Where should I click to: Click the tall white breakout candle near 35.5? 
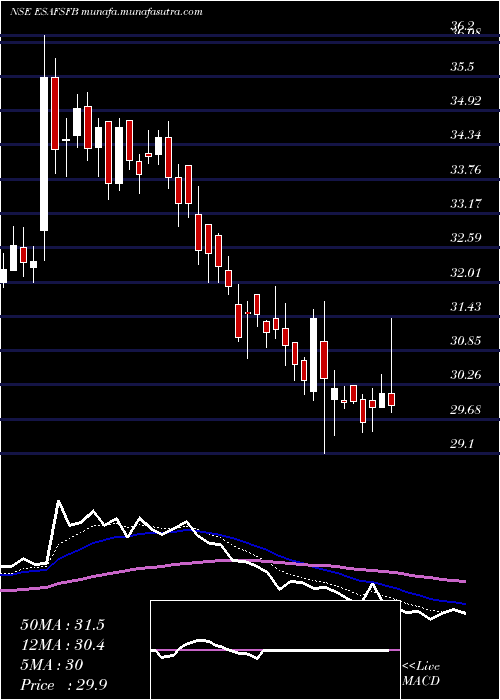tap(44, 154)
